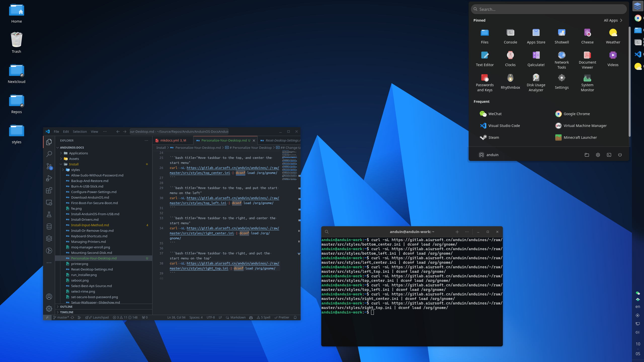Click the terminal search icon
This screenshot has width=644, height=362.
pos(327,232)
